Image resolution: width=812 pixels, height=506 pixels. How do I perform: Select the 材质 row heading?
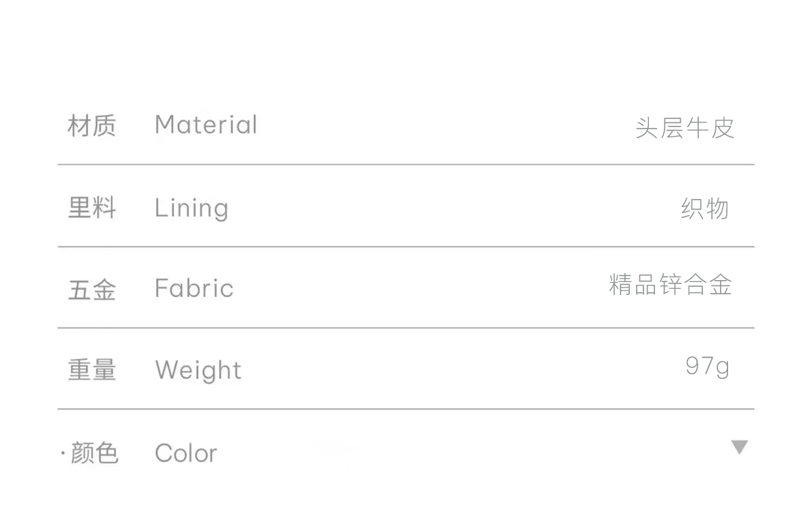pyautogui.click(x=92, y=126)
